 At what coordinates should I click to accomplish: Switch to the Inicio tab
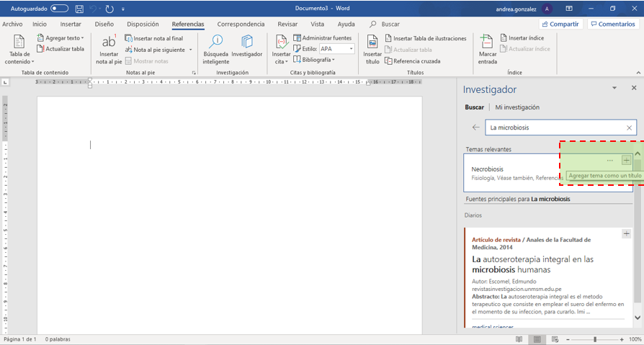[x=40, y=24]
